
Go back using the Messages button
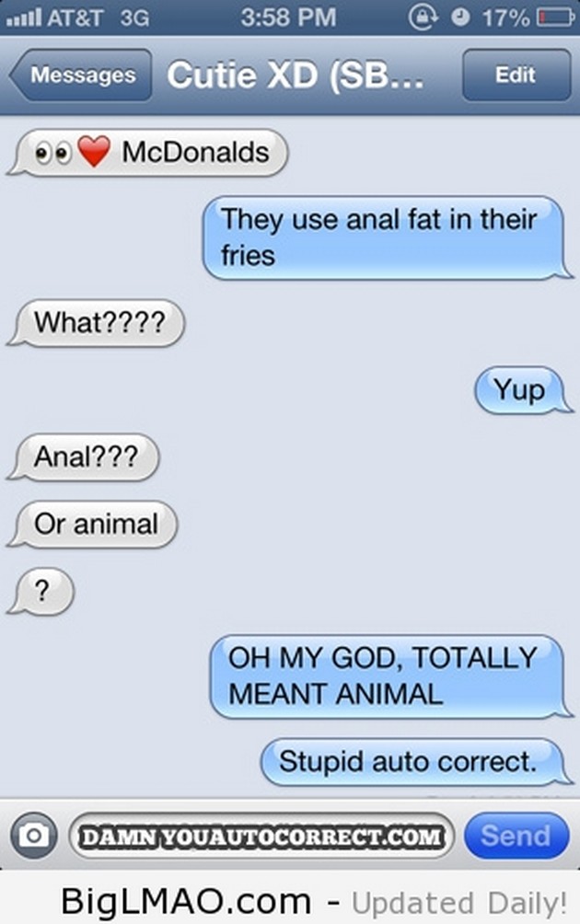click(x=81, y=75)
